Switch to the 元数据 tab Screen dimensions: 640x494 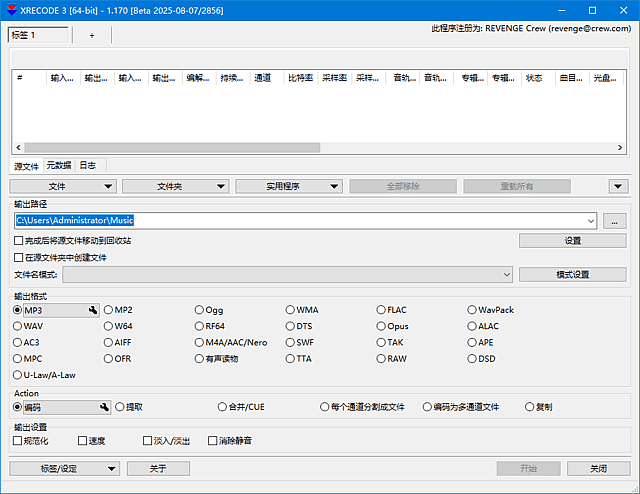click(59, 165)
